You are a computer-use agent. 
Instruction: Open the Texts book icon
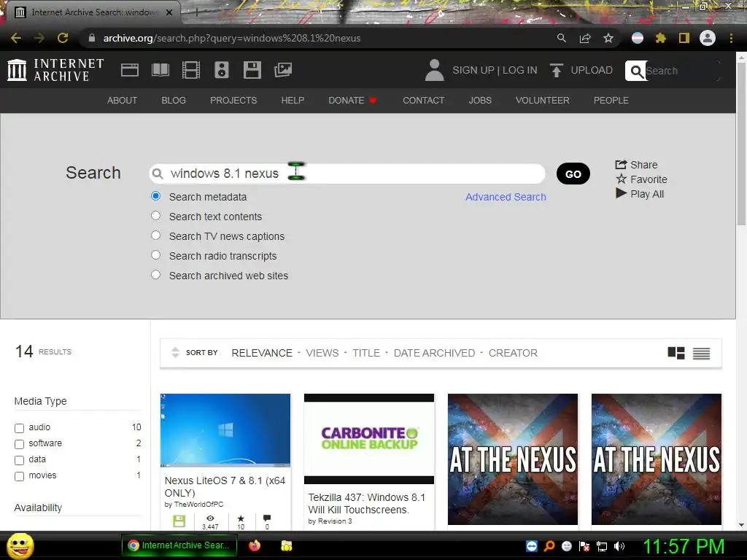(160, 70)
